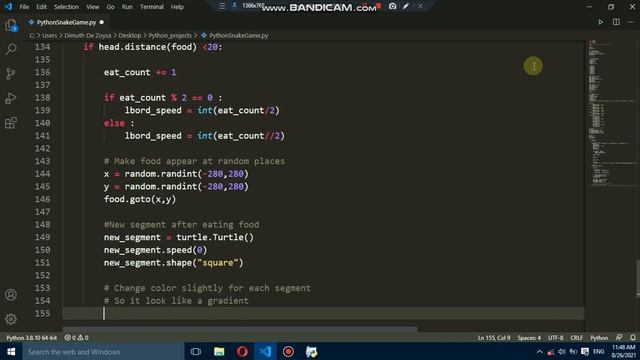This screenshot has width=640, height=360.
Task: Click line number 144 in gutter
Action: [x=42, y=173]
